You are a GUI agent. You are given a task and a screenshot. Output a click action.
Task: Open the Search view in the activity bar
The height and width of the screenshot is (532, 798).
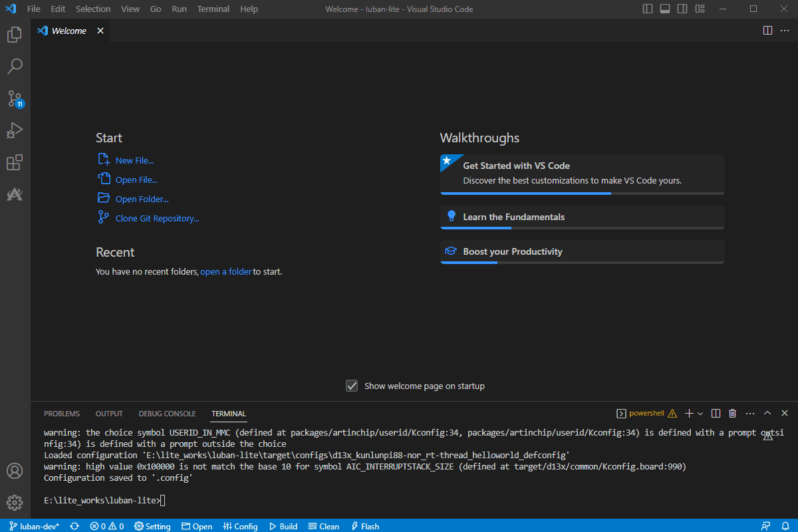[15, 66]
